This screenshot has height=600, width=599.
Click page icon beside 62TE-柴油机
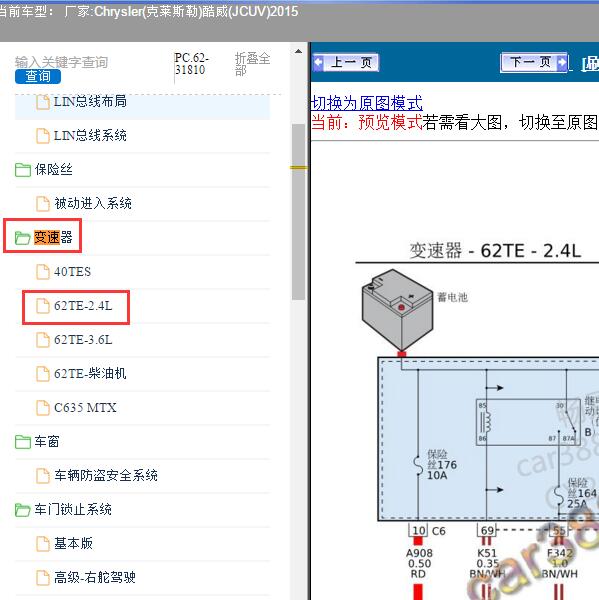click(43, 374)
